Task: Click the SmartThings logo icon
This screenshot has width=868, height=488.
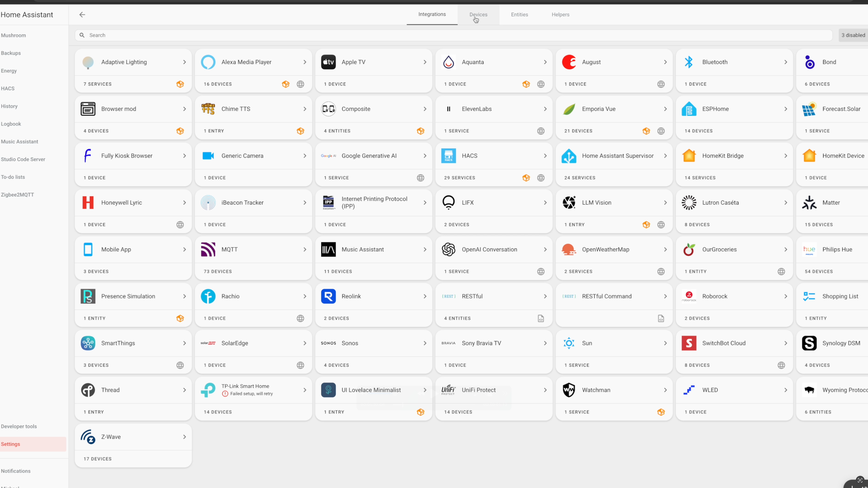Action: pyautogui.click(x=88, y=343)
